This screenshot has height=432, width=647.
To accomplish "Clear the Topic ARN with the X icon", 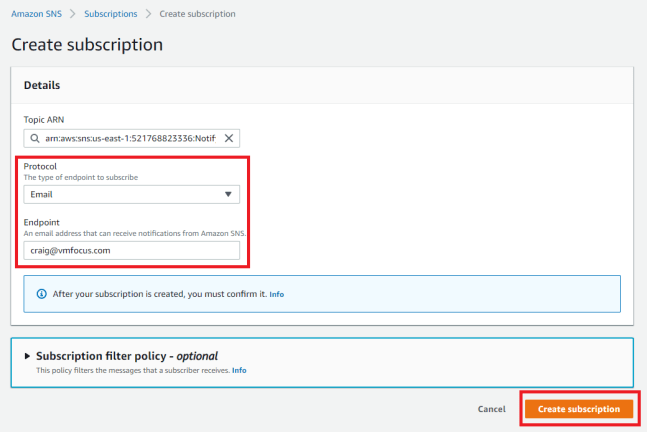I will 228,139.
